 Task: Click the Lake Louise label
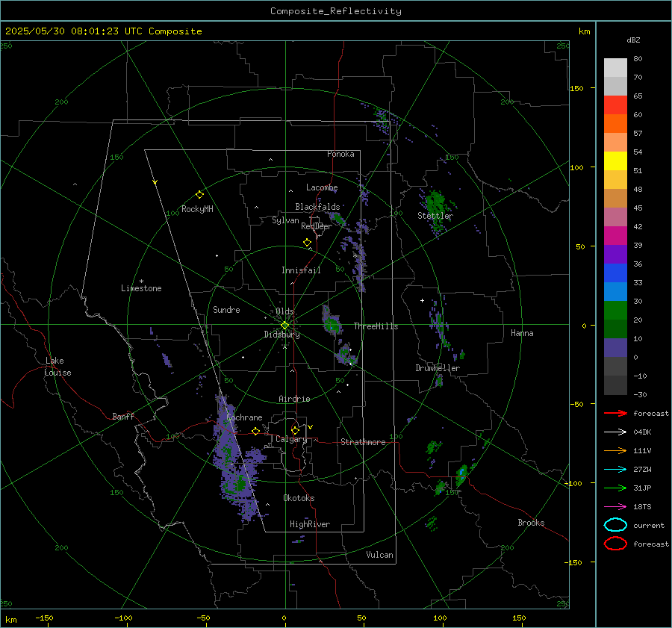57,367
